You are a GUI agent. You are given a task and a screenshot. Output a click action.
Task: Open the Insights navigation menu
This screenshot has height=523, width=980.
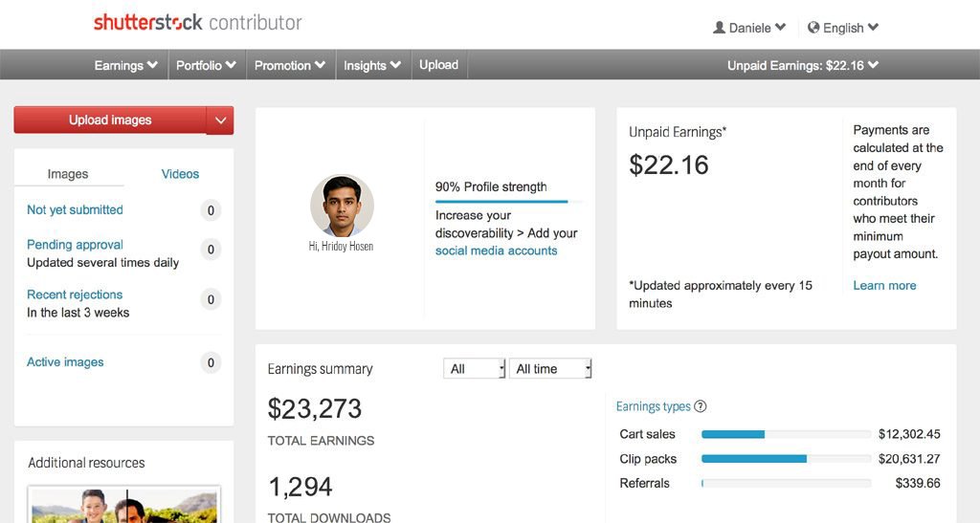371,65
